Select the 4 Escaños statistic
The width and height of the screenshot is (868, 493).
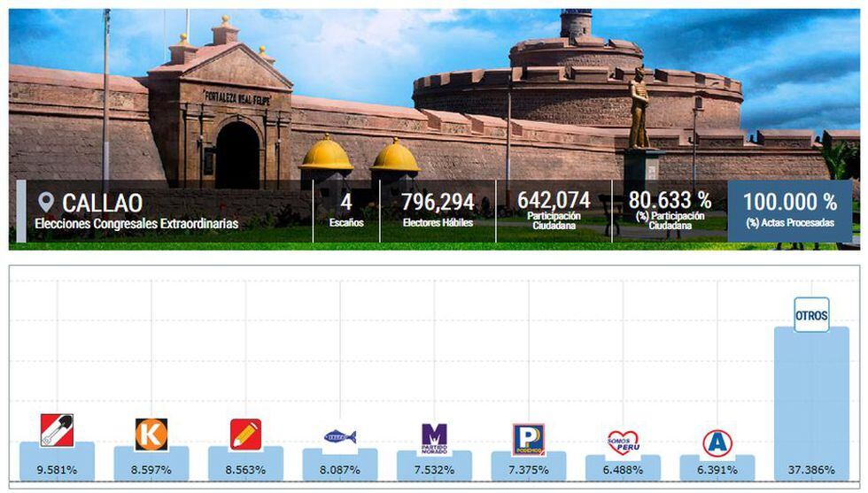pyautogui.click(x=346, y=211)
